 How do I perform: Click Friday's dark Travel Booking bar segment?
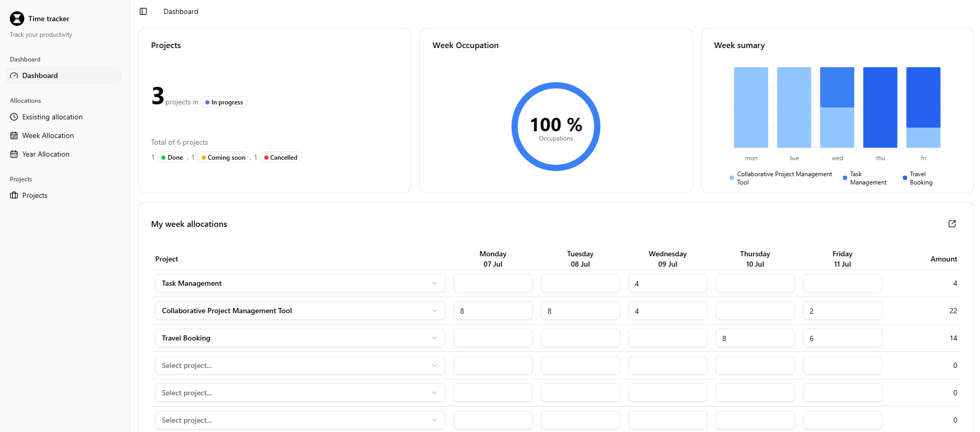coord(923,97)
